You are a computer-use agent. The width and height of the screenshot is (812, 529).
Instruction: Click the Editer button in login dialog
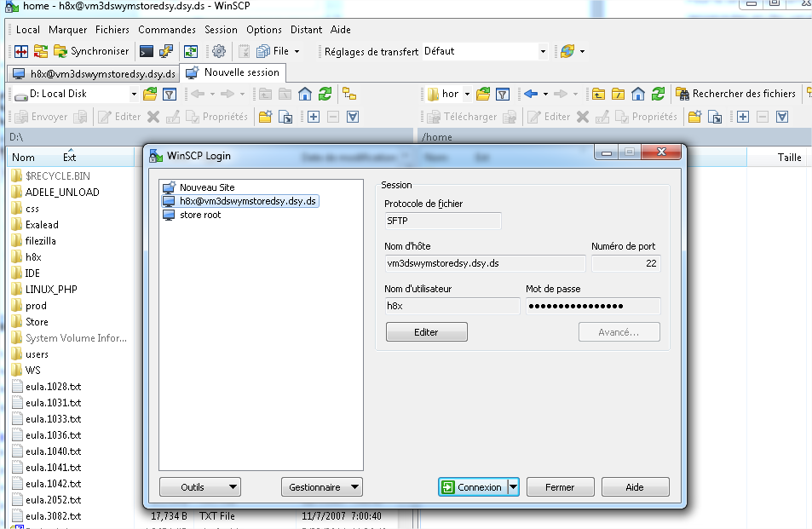(426, 331)
